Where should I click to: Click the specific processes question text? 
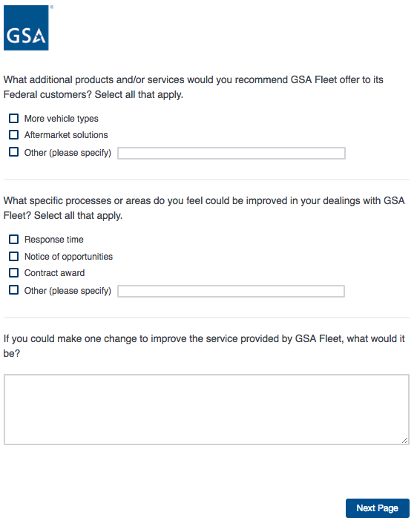coord(204,208)
